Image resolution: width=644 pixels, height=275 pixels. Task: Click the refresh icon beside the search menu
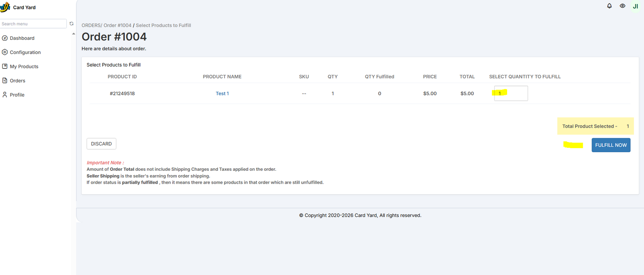click(x=72, y=24)
